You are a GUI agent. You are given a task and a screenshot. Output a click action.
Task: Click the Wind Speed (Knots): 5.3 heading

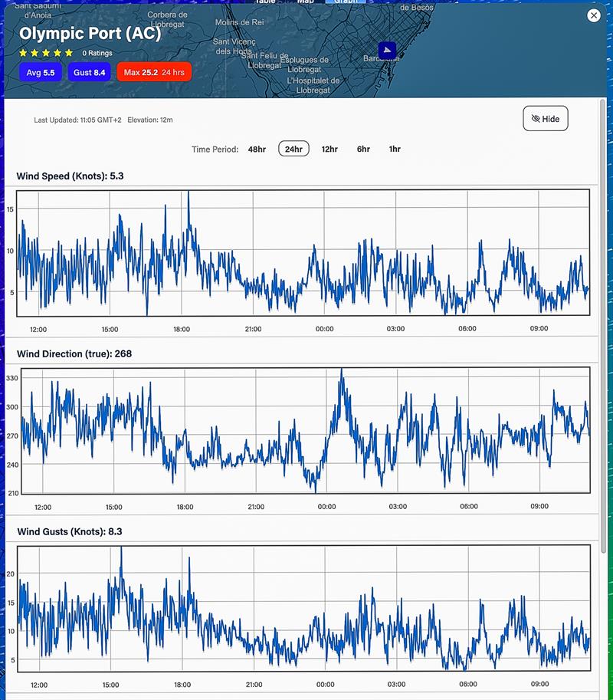[x=70, y=176]
